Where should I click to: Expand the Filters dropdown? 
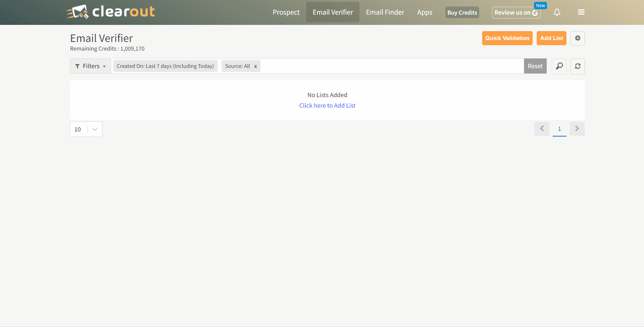click(x=90, y=66)
